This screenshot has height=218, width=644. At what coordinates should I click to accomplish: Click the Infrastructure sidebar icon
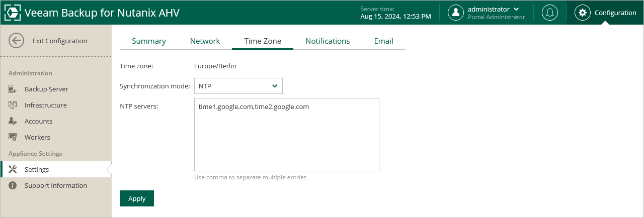pos(13,105)
